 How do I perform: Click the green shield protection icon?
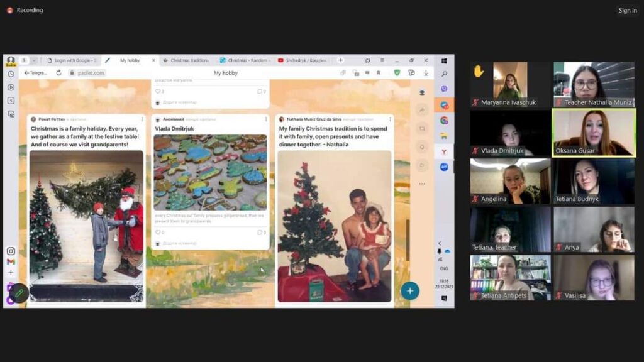point(397,73)
